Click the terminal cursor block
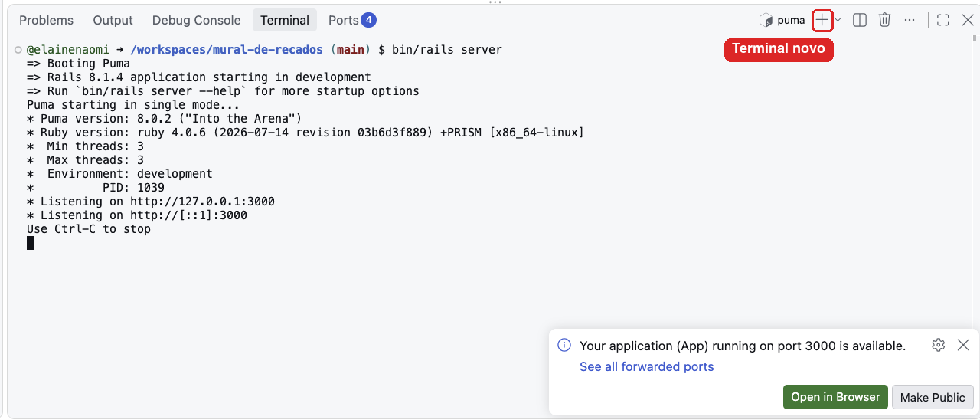Screen dimensions: 980x420 30,243
